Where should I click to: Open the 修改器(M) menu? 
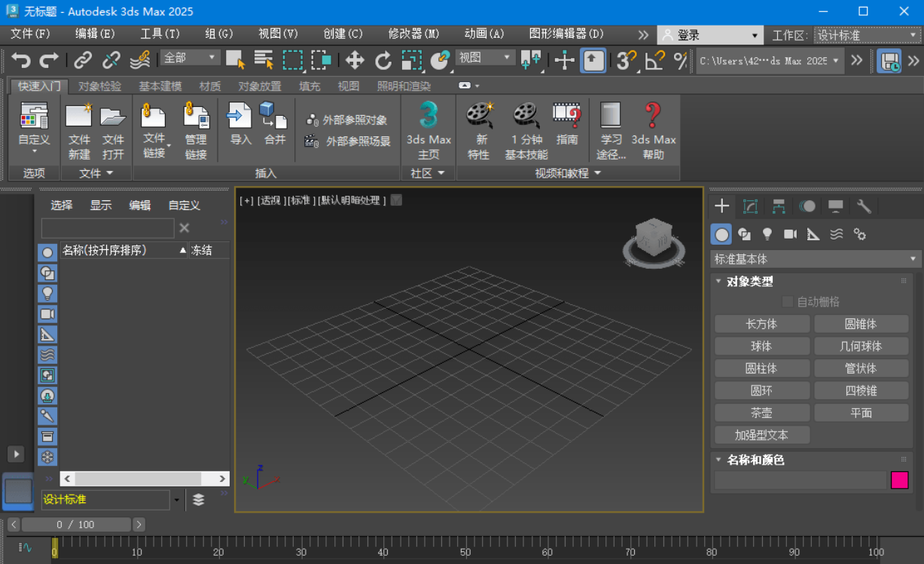(x=413, y=34)
